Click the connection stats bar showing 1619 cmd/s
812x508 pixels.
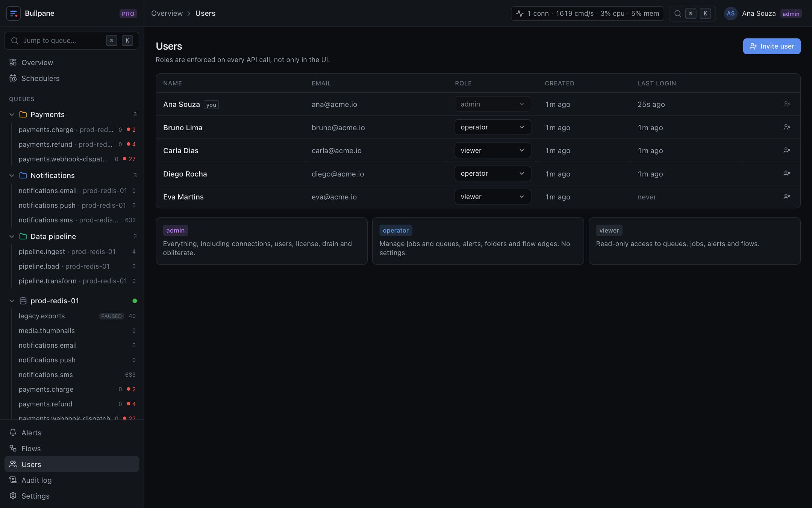(x=587, y=14)
